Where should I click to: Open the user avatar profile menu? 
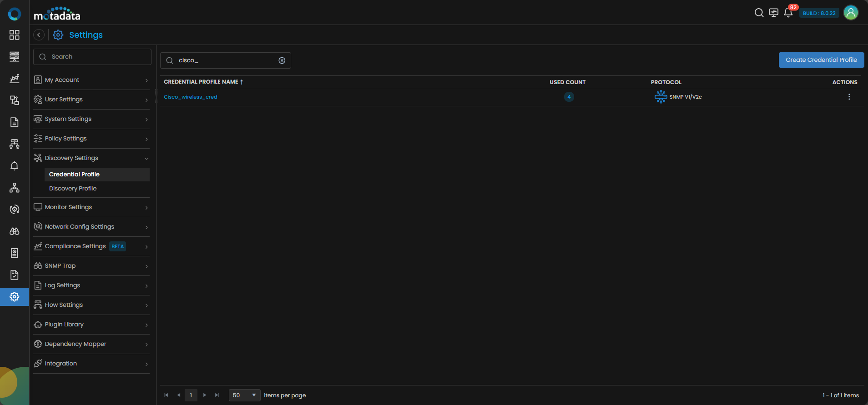(851, 13)
